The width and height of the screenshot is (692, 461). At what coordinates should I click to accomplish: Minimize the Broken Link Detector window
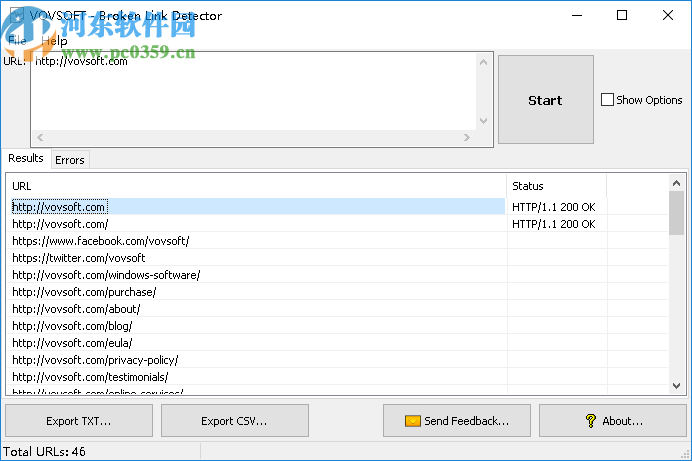pyautogui.click(x=577, y=15)
